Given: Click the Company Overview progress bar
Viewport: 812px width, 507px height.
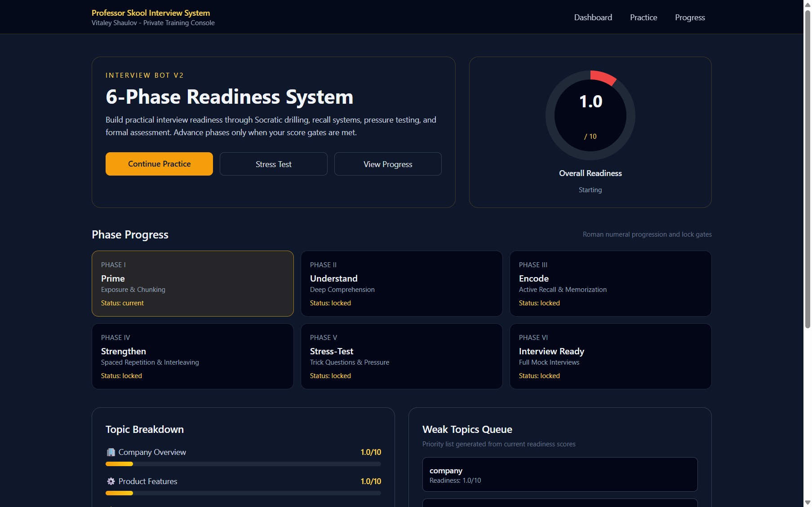Looking at the screenshot, I should [x=243, y=463].
